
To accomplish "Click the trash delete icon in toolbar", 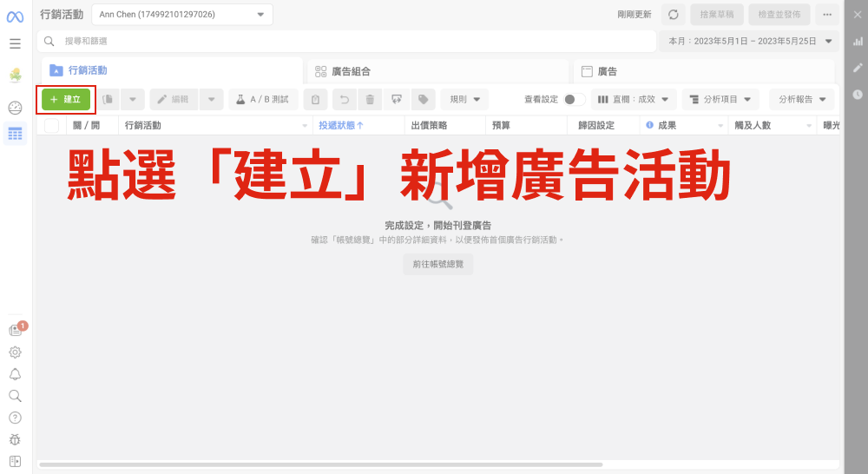I will (x=370, y=100).
